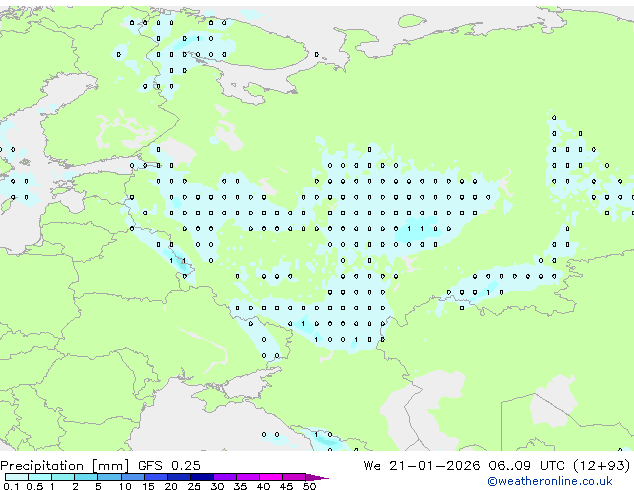Screen dimensions: 634x490
Task: Pick the 25–30 mm navy legend swatch
Action: coord(201,477)
